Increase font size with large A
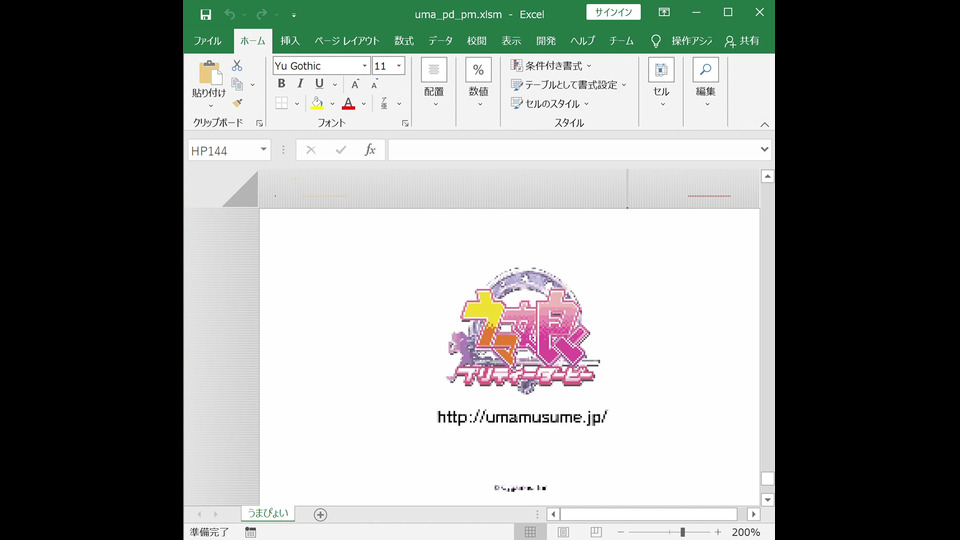The height and width of the screenshot is (540, 960). coord(355,84)
